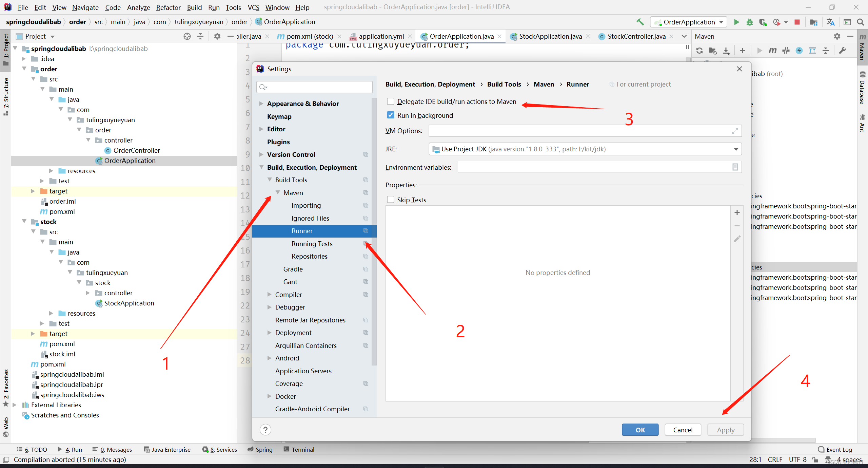Confirm settings with OK button

pyautogui.click(x=640, y=430)
